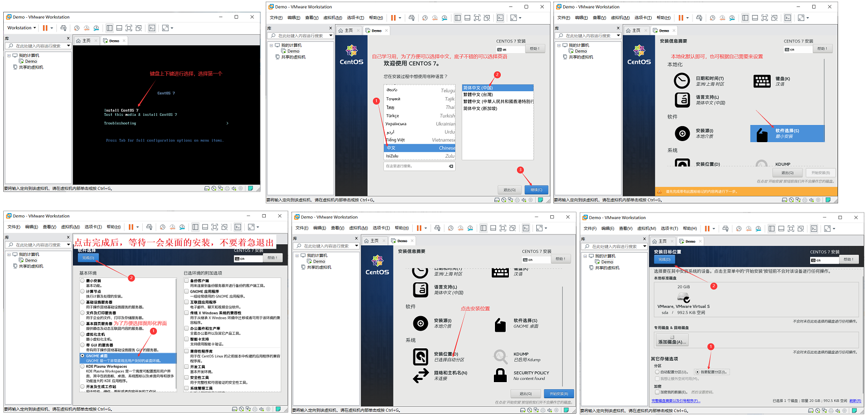Open 完整磁盘摘要以及引导程序 link
868x417 pixels.
tap(676, 401)
